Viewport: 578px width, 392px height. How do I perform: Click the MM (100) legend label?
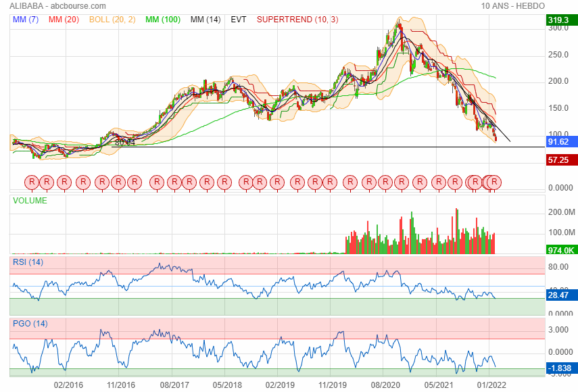(162, 20)
